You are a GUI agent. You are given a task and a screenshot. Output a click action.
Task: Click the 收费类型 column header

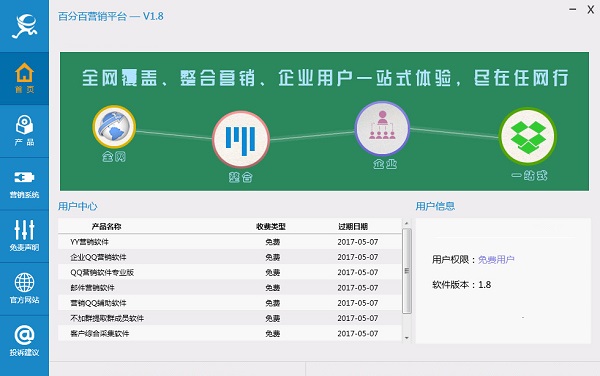pos(271,226)
